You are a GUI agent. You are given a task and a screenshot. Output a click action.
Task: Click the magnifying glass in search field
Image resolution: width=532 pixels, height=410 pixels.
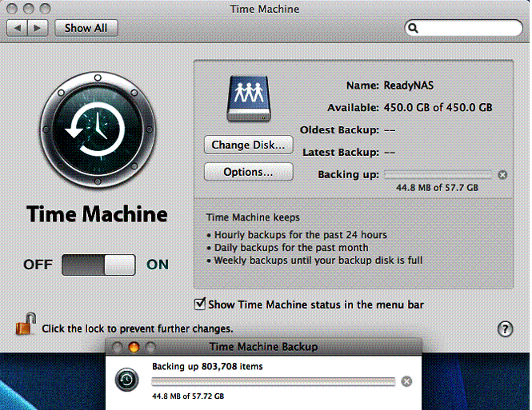(x=414, y=28)
